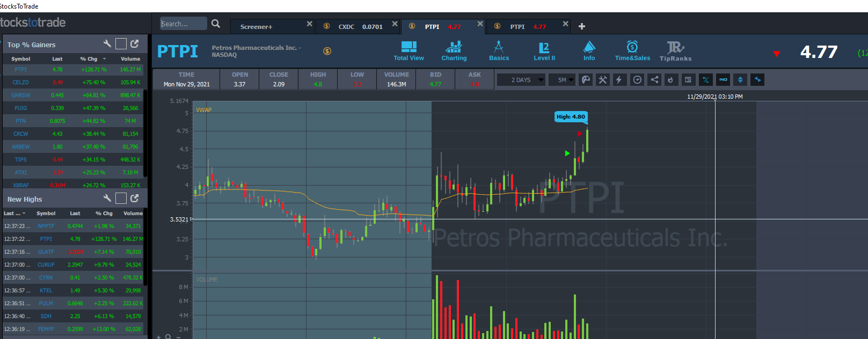The image size is (868, 339).
Task: Click the gauge dial chart icon
Action: click(637, 80)
